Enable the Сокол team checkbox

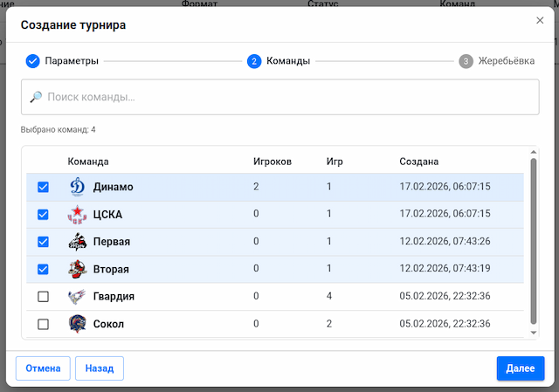44,324
